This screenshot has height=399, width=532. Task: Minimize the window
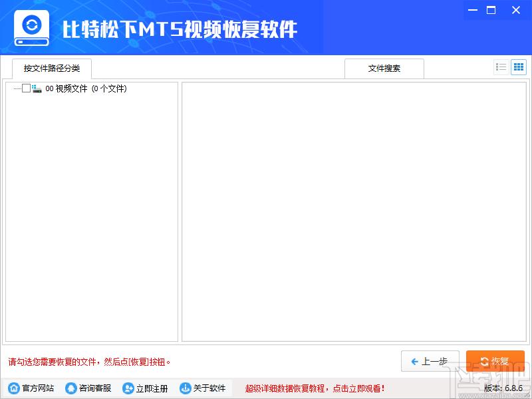(473, 10)
